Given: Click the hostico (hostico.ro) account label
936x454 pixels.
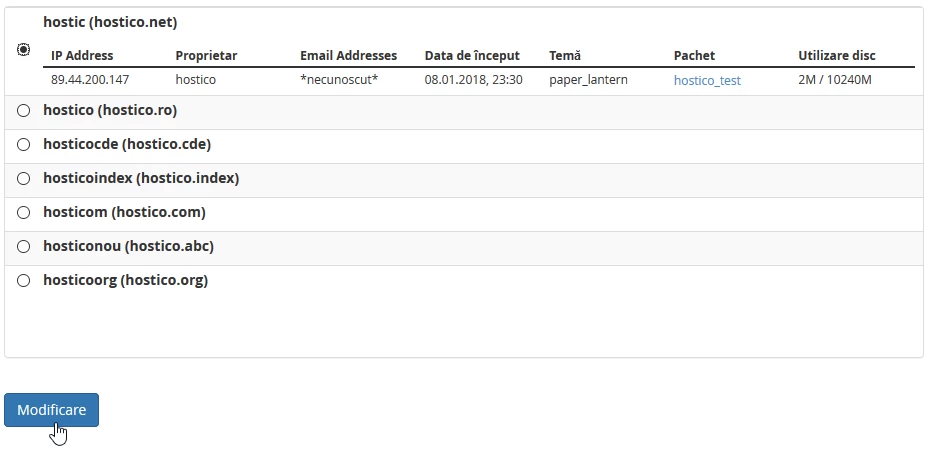Looking at the screenshot, I should click(110, 110).
